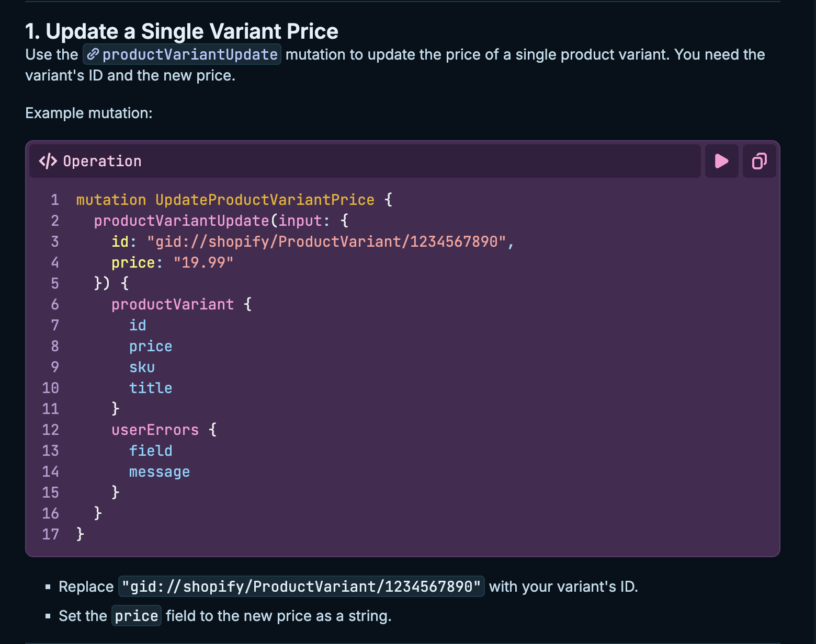Screen dimensions: 816x644
Task: Click the "Operation" header label
Action: tap(102, 161)
